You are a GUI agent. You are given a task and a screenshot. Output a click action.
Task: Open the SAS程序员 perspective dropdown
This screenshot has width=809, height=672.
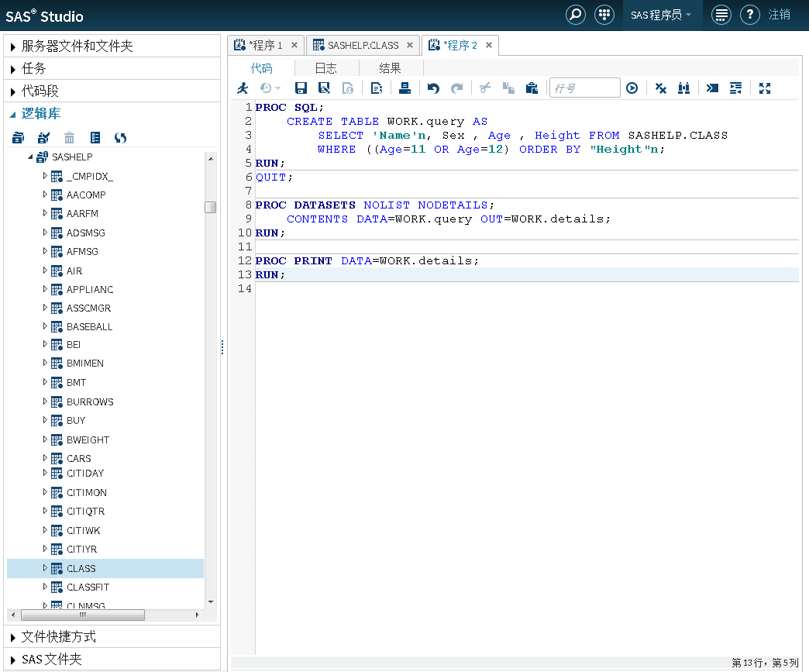[x=661, y=15]
